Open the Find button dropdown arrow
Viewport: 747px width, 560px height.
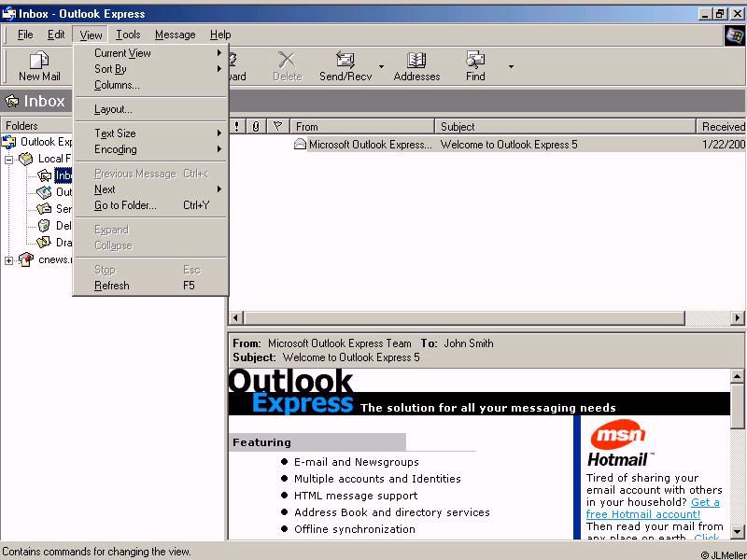pyautogui.click(x=511, y=66)
